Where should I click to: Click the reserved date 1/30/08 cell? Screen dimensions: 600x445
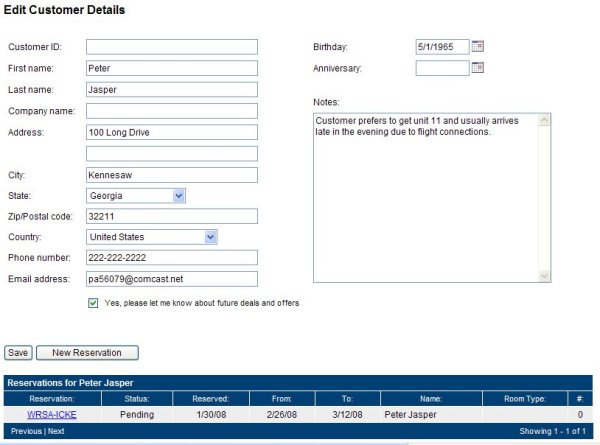211,414
